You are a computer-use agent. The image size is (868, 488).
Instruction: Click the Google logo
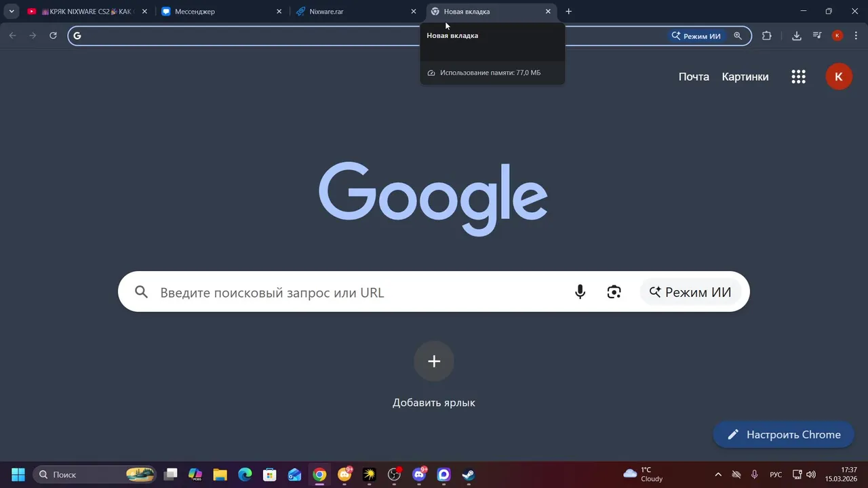[433, 199]
